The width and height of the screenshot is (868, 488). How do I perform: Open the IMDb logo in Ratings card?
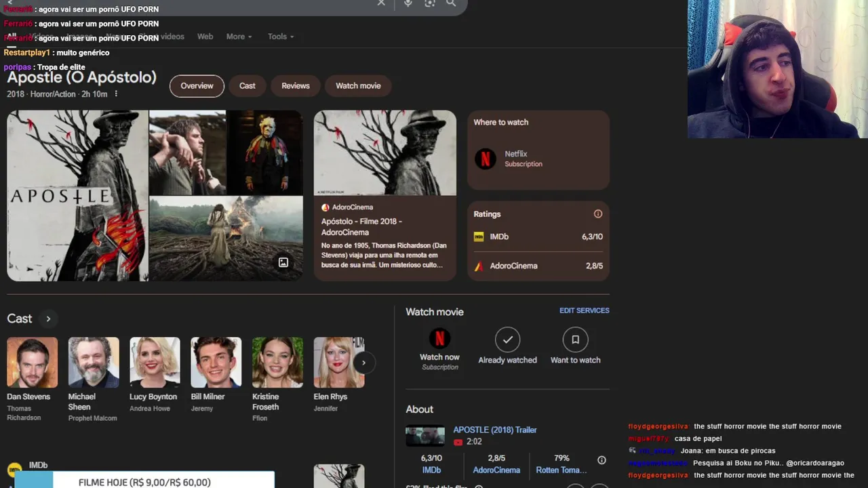[x=479, y=237]
